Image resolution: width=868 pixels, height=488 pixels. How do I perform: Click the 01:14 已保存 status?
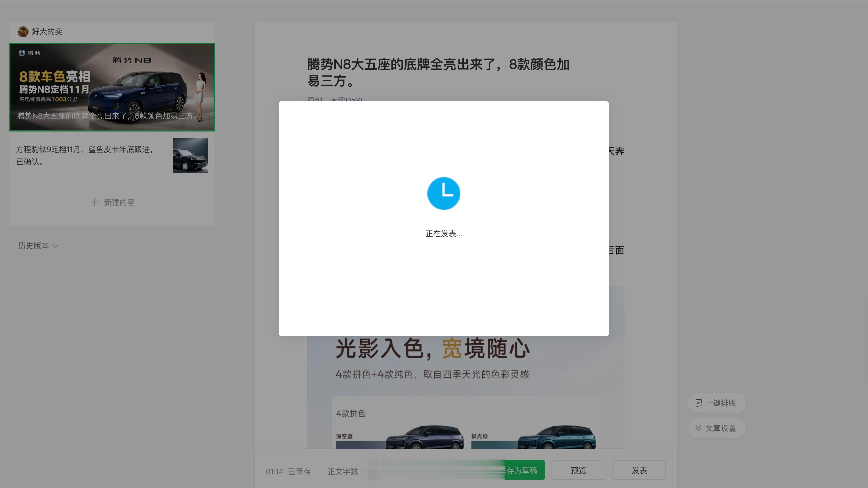pos(288,472)
